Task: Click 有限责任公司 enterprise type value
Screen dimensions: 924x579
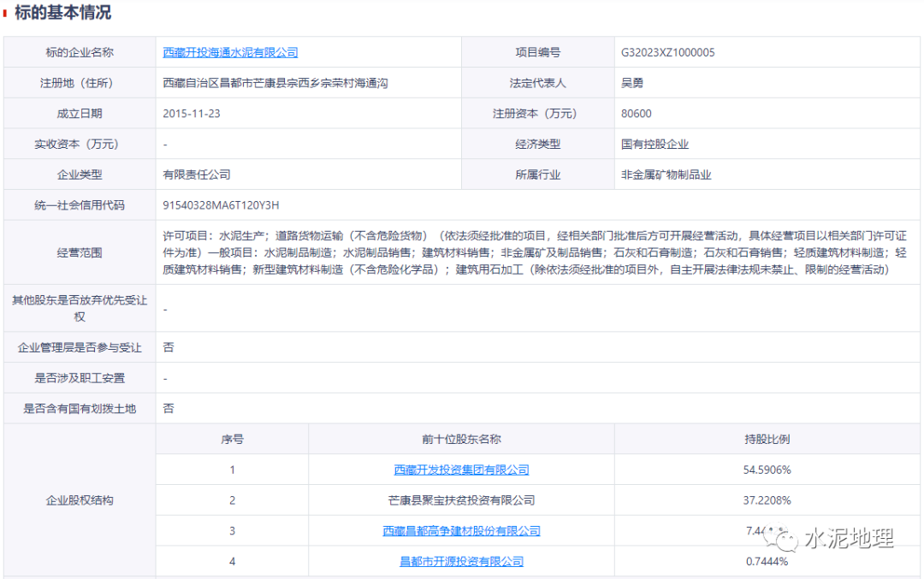Action: tap(196, 175)
